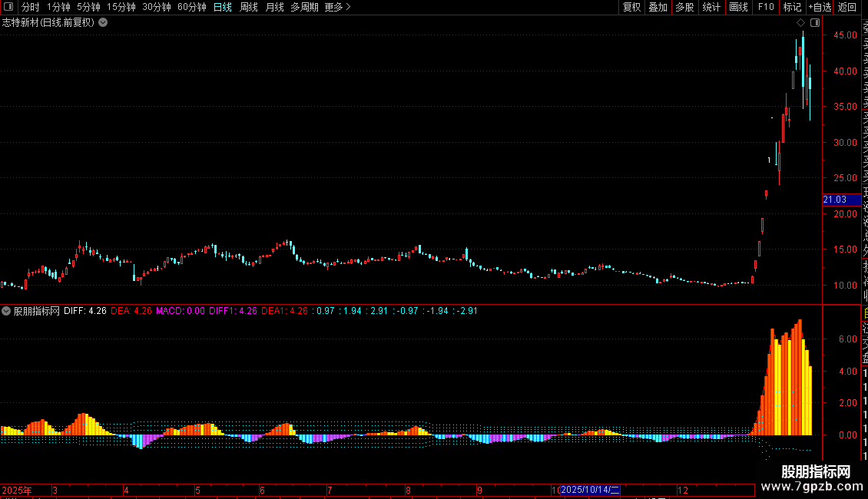The height and width of the screenshot is (499, 868).
Task: Select the 15分钟 period
Action: 121,7
